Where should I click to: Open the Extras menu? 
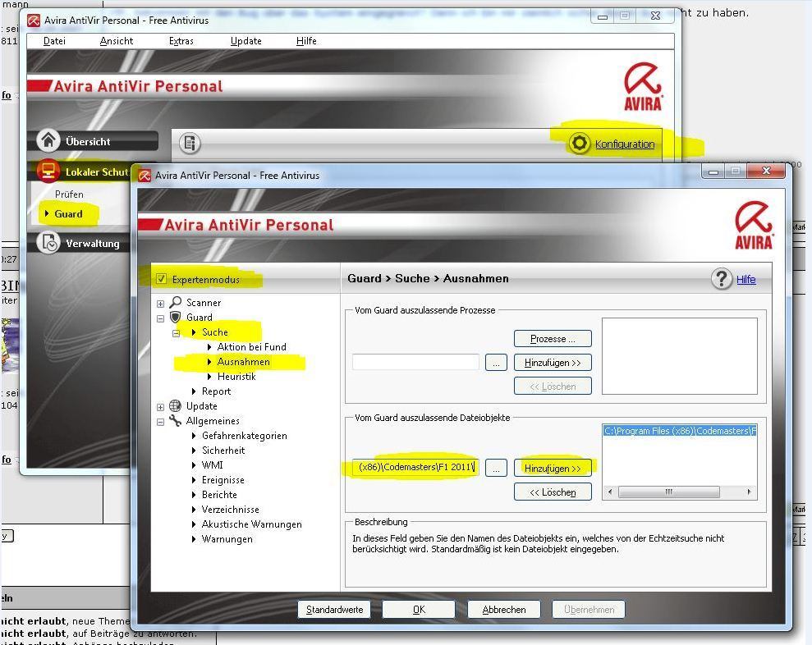click(x=181, y=41)
